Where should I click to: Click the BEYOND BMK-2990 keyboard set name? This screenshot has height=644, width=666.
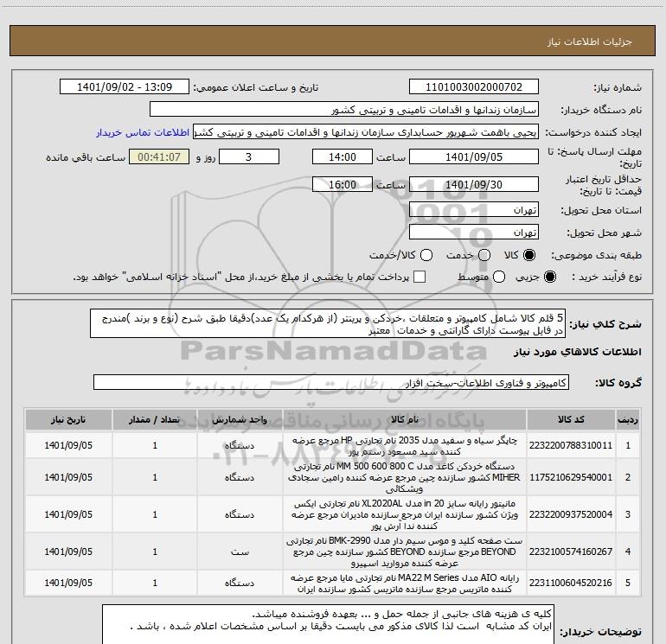[405, 552]
